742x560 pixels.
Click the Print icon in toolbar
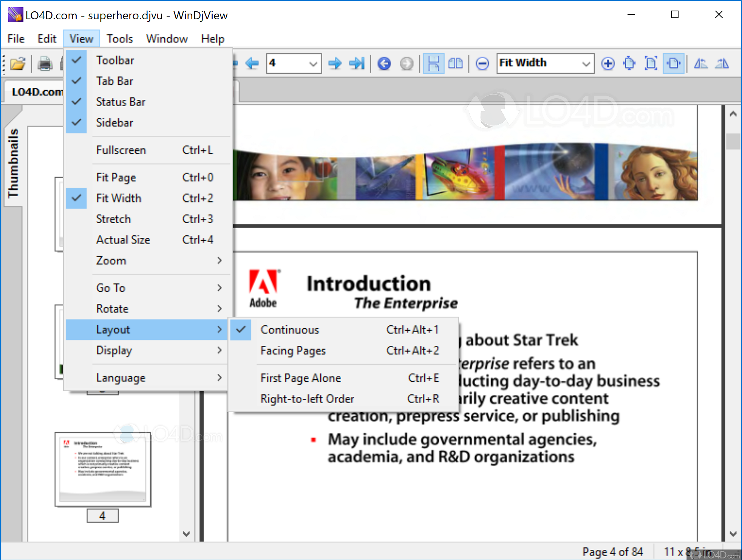(45, 63)
